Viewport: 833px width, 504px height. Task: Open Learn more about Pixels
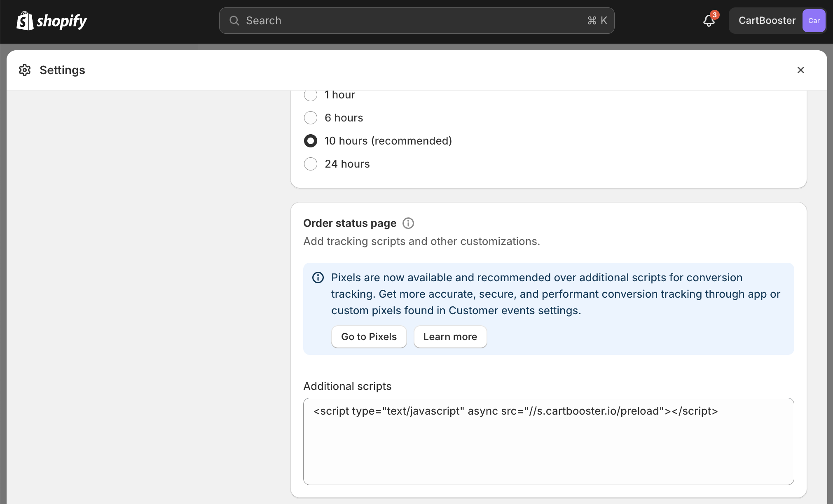[x=450, y=336]
